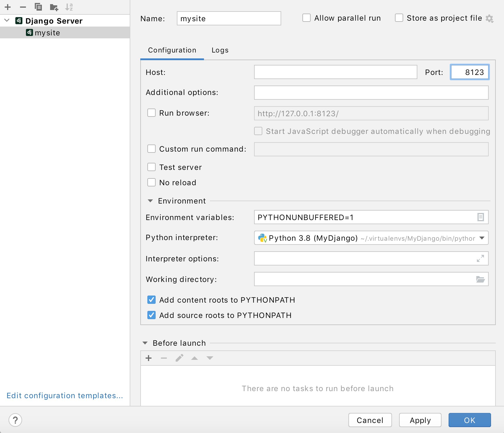Check the Test server checkbox

click(151, 167)
